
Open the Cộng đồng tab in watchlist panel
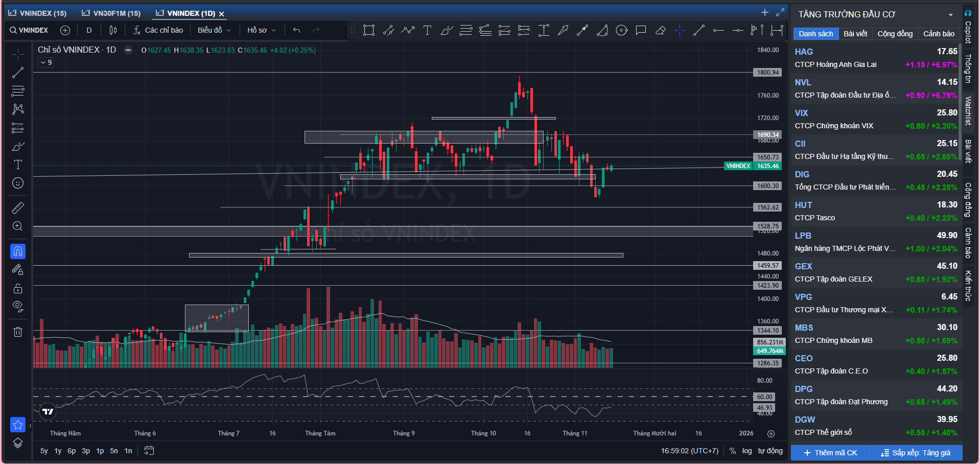click(x=895, y=34)
